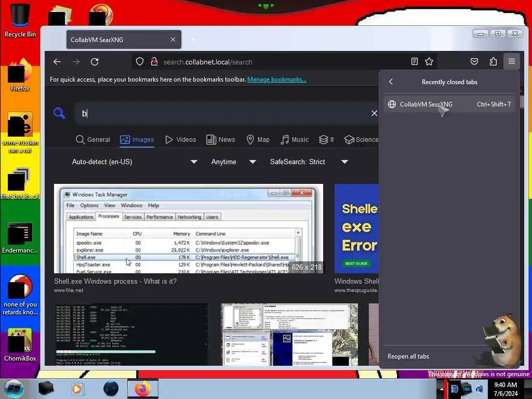The image size is (532, 399).
Task: Open 'some russian ran a rat' desktop icon
Action: tap(20, 132)
